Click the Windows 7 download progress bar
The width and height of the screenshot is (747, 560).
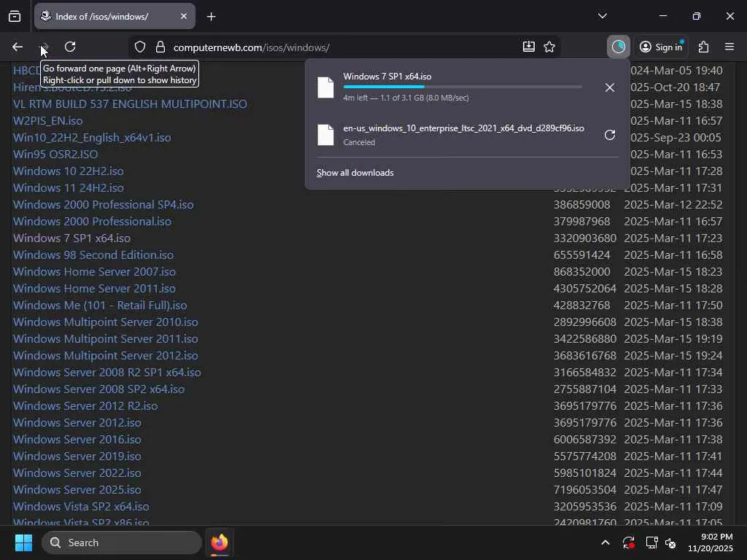(462, 87)
